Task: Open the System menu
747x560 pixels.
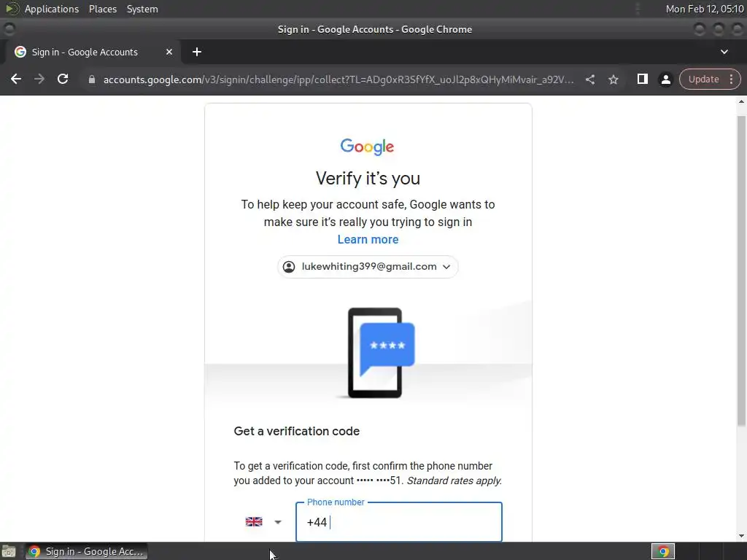Action: pyautogui.click(x=142, y=9)
